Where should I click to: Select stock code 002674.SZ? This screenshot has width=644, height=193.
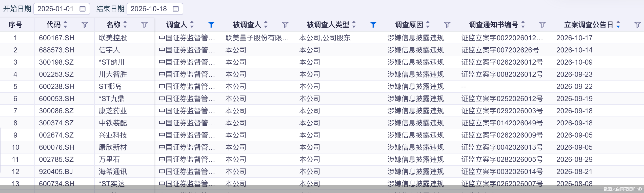coord(56,135)
